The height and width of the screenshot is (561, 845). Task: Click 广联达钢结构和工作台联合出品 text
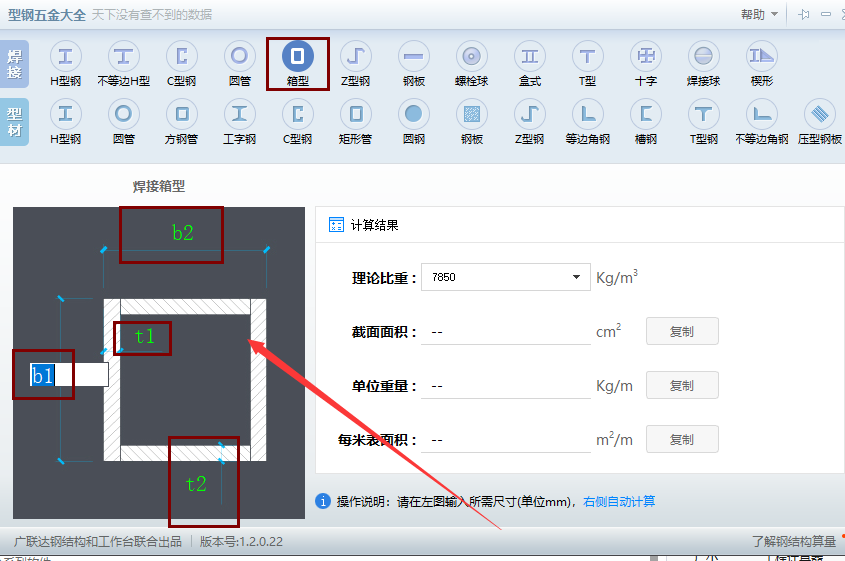pyautogui.click(x=98, y=542)
